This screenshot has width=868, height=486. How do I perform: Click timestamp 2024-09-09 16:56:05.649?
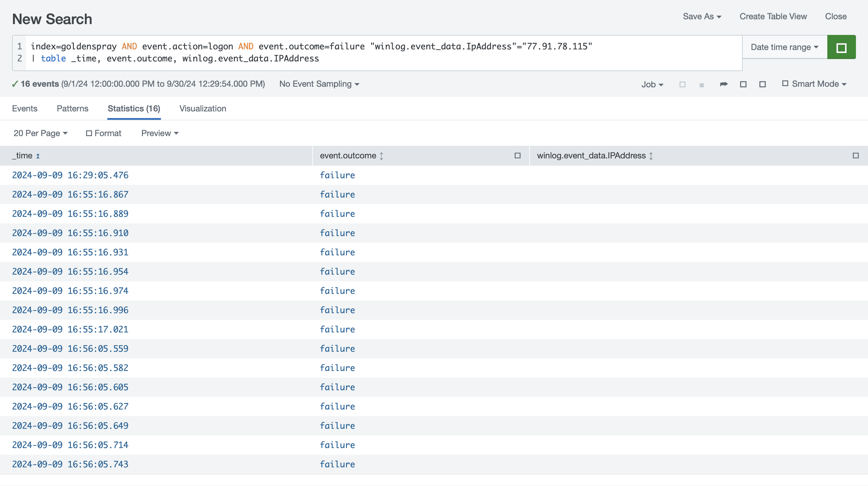[70, 426]
